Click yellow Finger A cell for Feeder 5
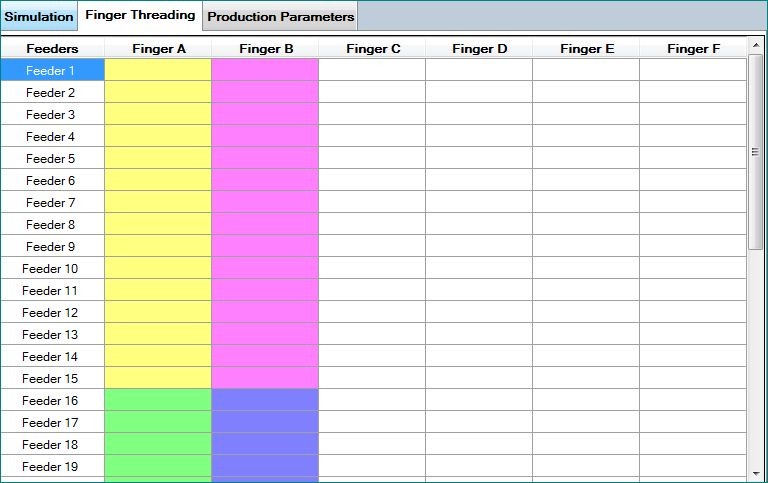The width and height of the screenshot is (768, 483). click(158, 159)
